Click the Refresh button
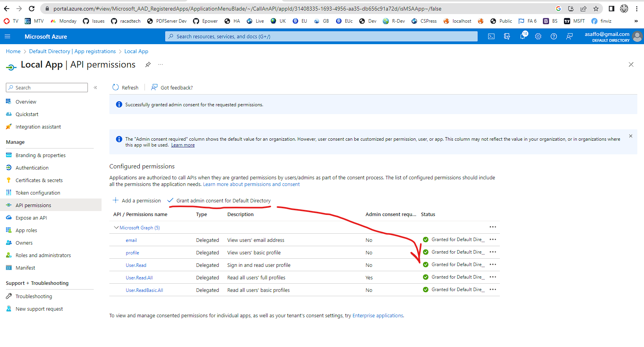 click(x=125, y=88)
